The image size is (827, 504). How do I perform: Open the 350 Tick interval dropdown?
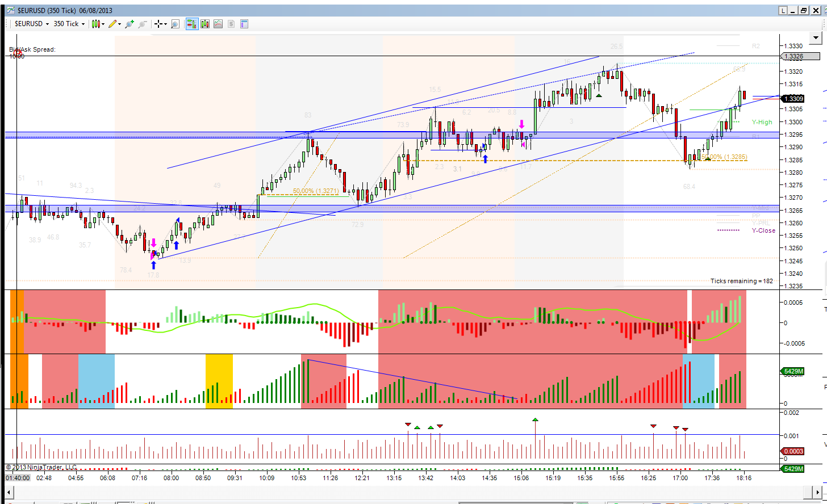69,24
